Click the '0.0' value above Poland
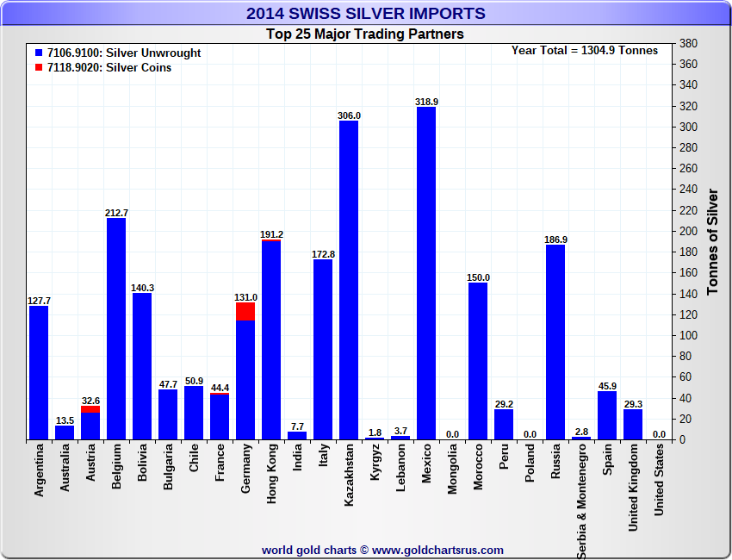 coord(530,434)
